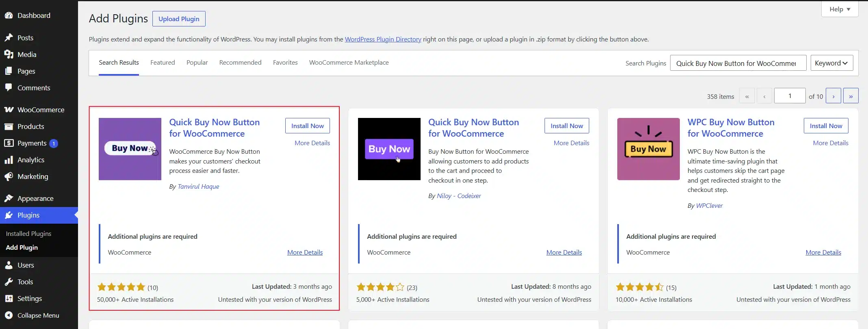Screen dimensions: 868x329
Task: Click the Analytics bar chart icon
Action: [9, 160]
